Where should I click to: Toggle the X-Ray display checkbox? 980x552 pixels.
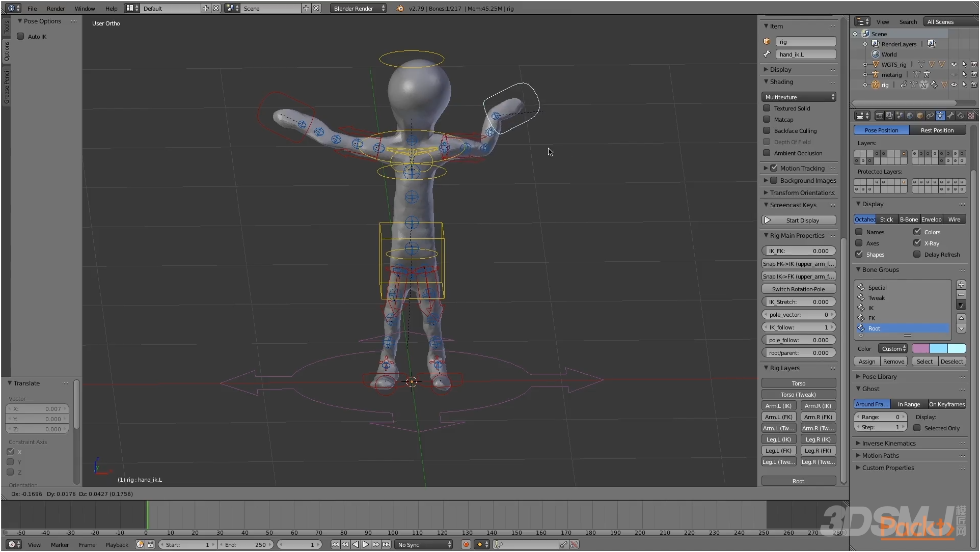[x=917, y=243]
